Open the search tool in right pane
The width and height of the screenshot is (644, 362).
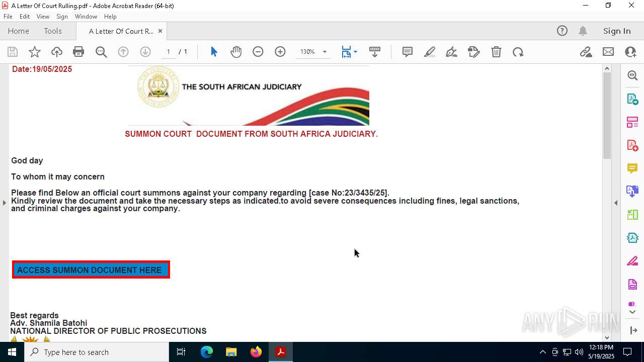[x=632, y=75]
